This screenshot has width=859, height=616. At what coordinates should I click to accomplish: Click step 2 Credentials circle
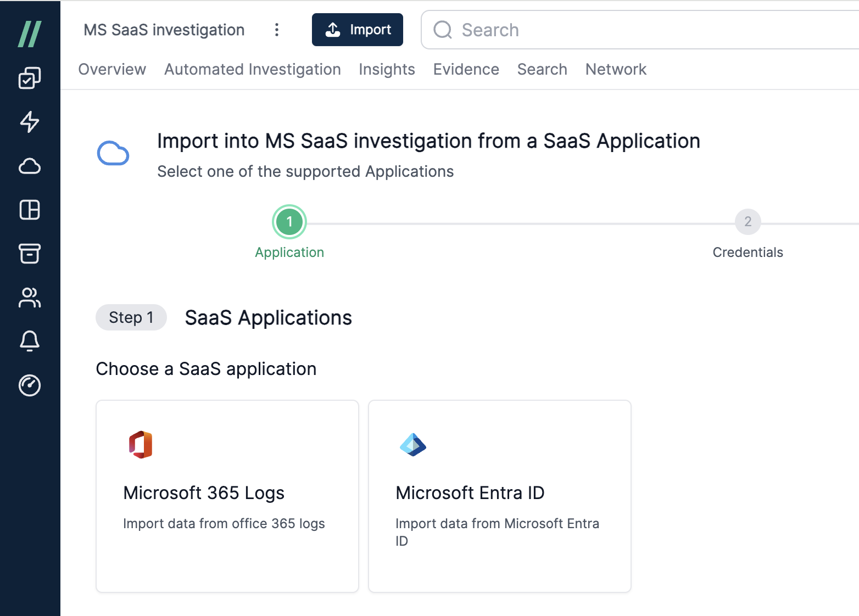748,222
